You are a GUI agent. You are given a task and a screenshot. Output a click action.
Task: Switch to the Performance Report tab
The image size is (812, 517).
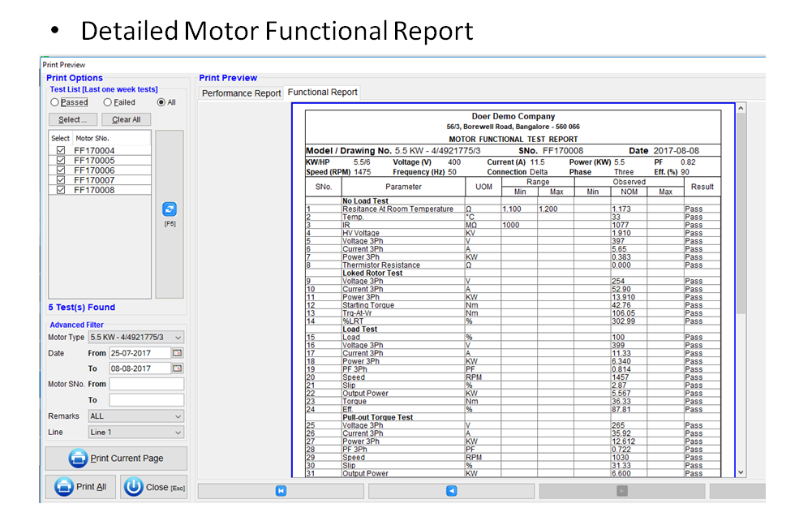[241, 93]
